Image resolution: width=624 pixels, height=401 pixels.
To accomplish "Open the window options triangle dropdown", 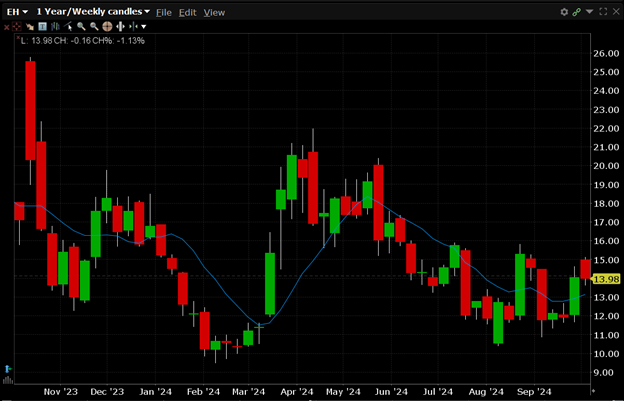I will (590, 11).
